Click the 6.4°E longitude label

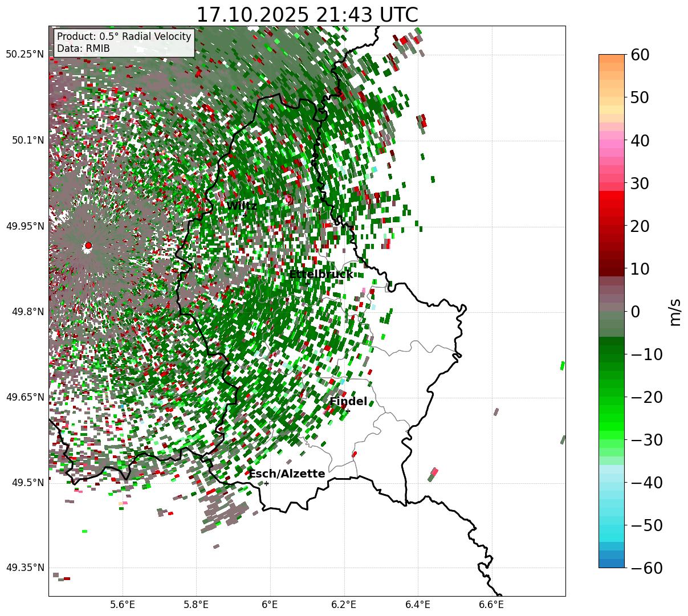click(418, 605)
